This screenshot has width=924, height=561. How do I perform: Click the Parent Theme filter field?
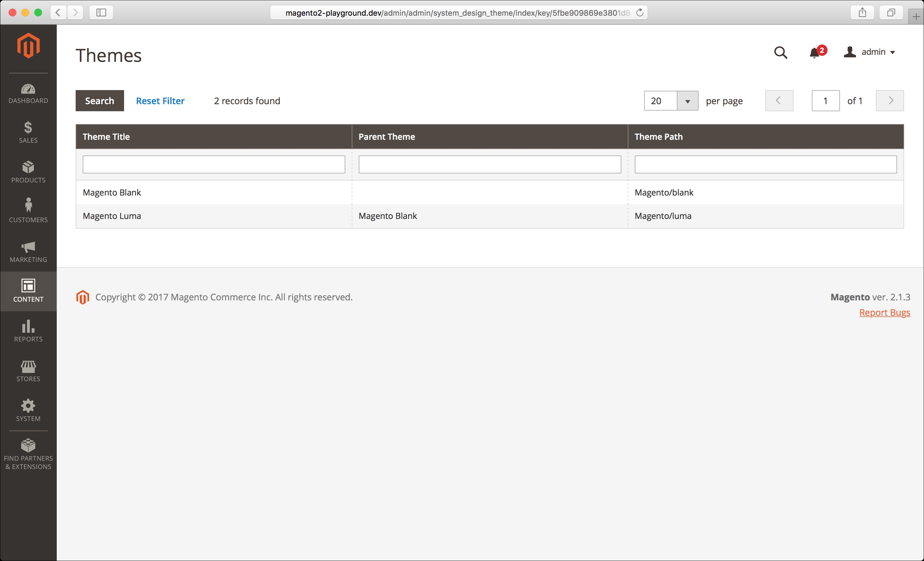(x=490, y=165)
